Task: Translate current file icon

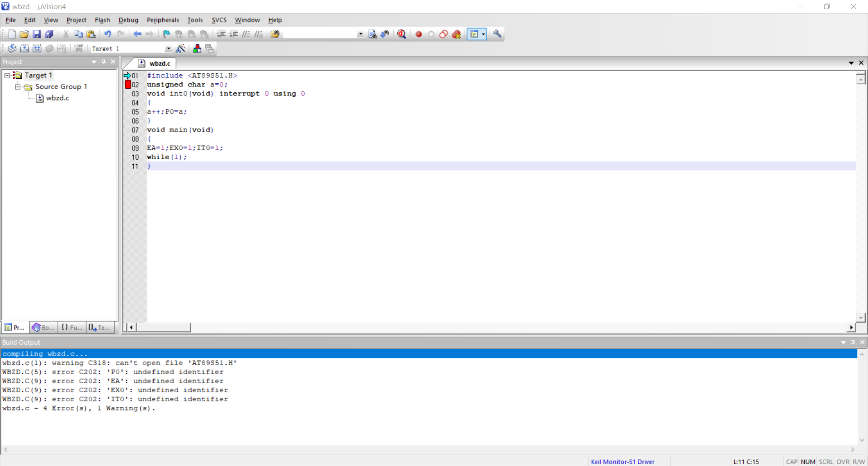Action: [12, 48]
